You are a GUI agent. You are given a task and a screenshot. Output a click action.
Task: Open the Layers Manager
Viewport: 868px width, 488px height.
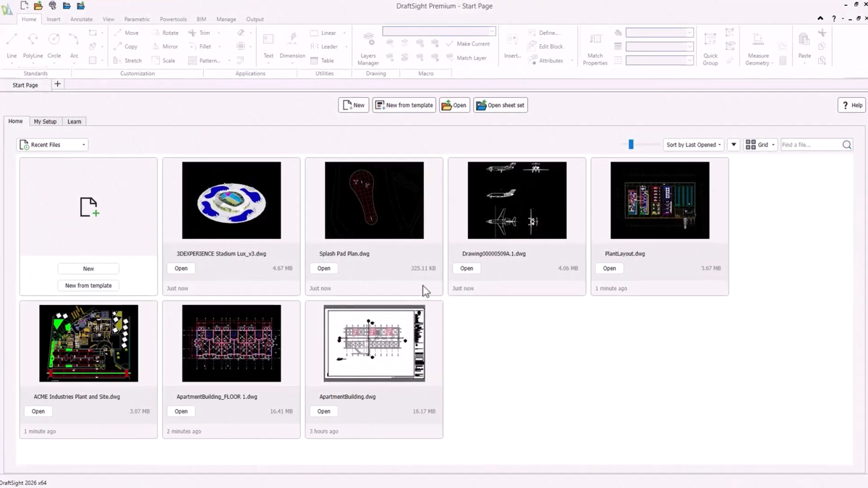[368, 48]
